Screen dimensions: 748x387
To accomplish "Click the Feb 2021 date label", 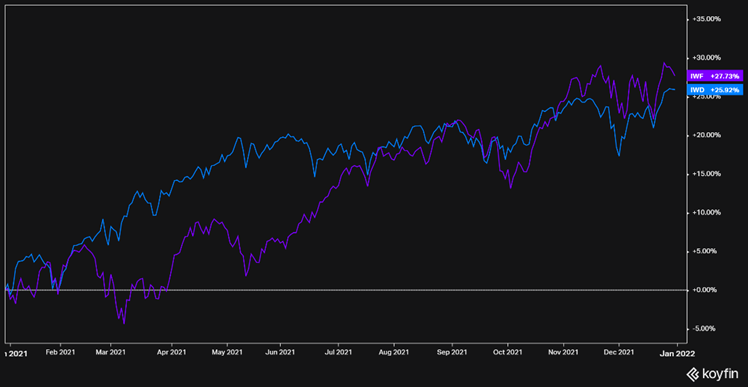I will coord(61,353).
